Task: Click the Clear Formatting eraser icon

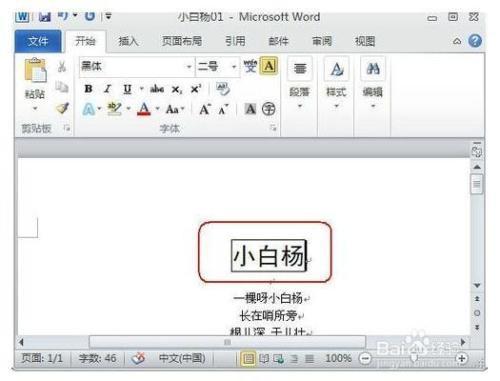Action: [223, 89]
